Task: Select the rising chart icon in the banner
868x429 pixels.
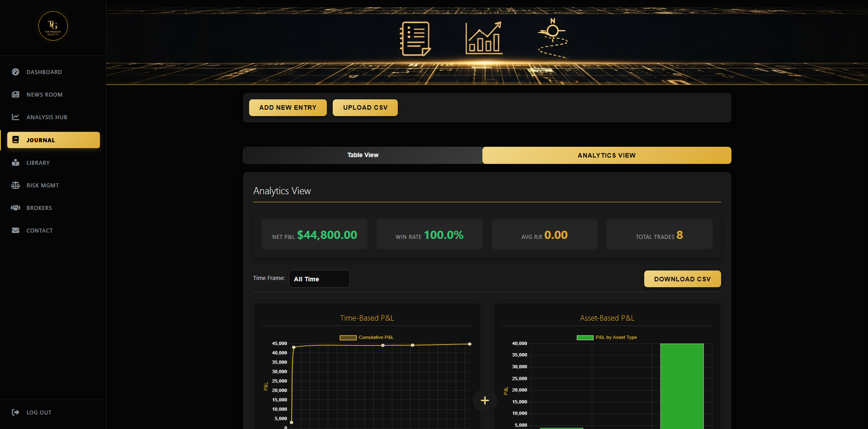Action: pyautogui.click(x=483, y=38)
